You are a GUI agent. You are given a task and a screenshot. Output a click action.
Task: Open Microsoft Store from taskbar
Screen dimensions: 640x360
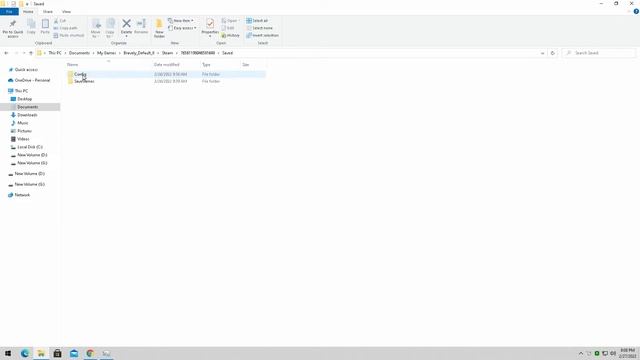click(58, 353)
